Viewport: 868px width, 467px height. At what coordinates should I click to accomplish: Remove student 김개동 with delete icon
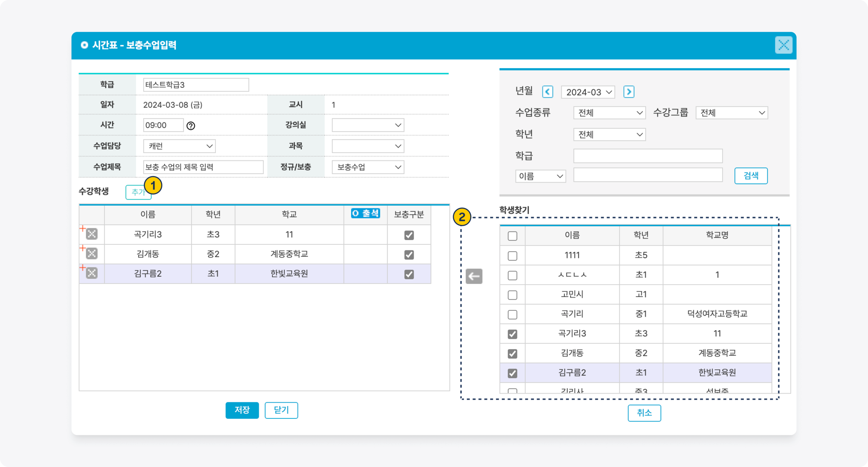coord(92,253)
